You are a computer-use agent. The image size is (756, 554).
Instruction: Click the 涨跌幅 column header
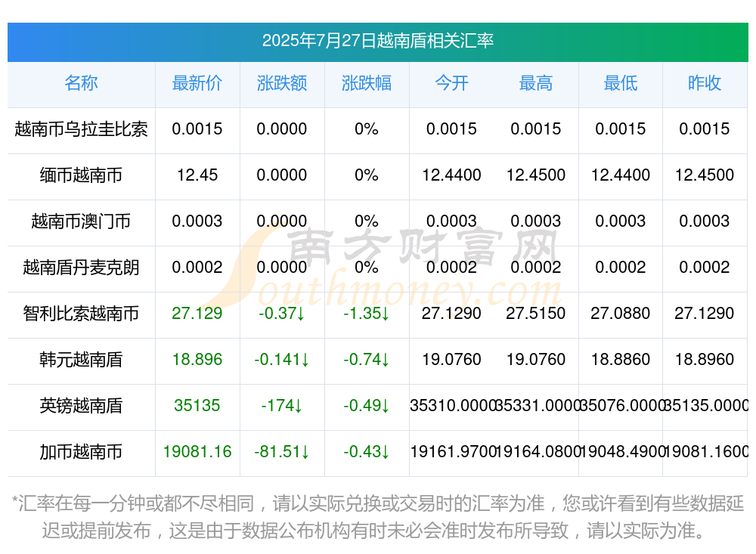click(x=367, y=83)
